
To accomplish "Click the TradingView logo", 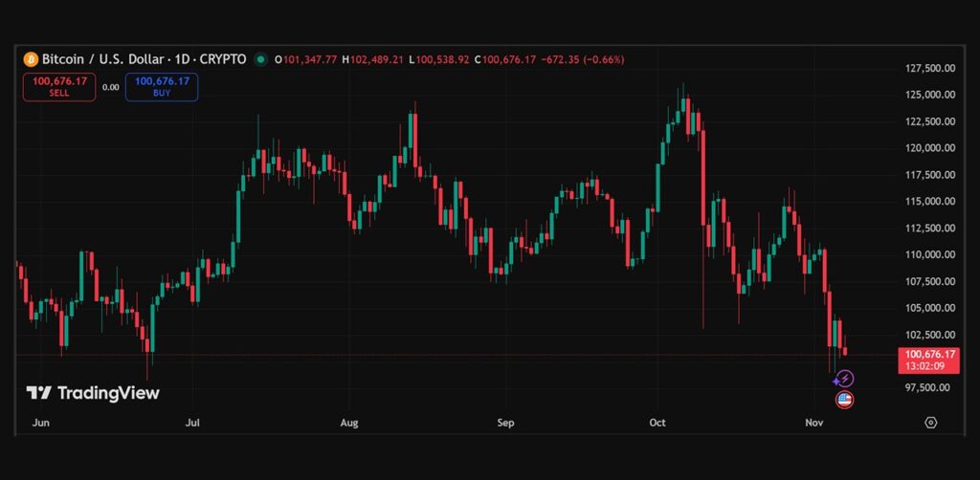I will (x=93, y=393).
